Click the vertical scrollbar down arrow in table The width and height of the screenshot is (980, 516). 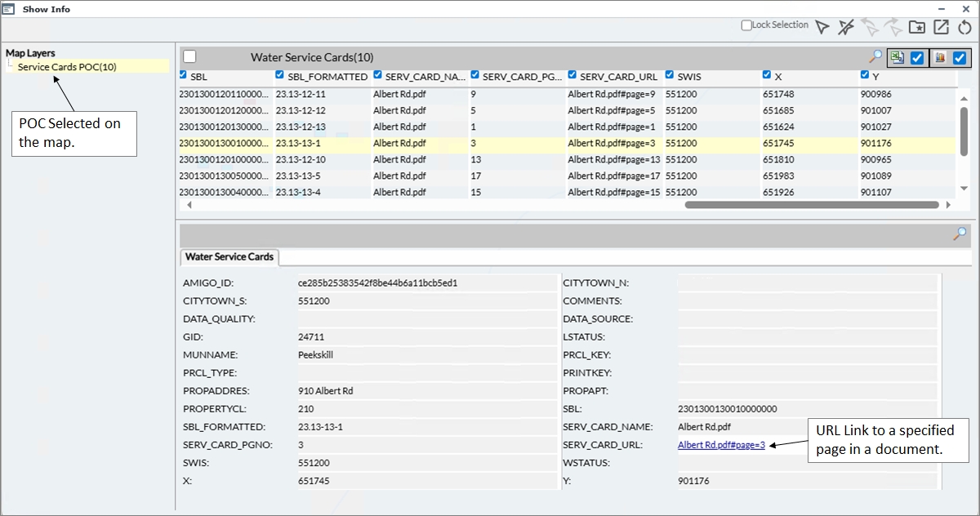964,188
